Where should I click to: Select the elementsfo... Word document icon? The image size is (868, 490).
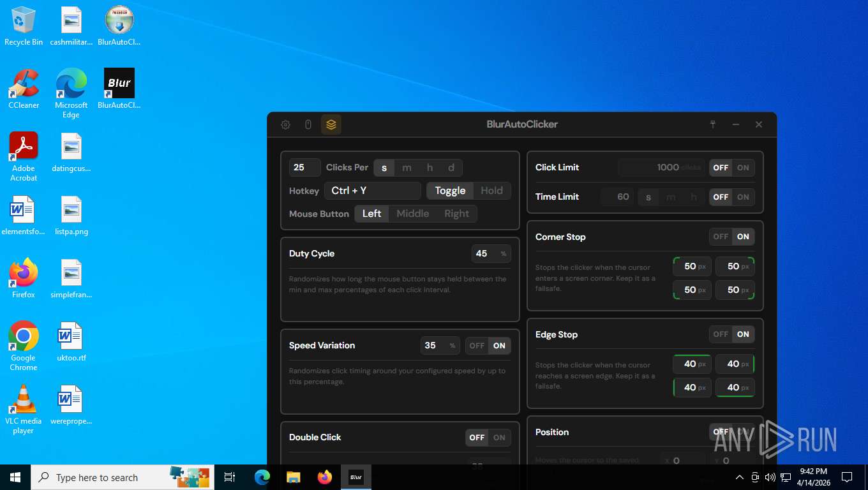coord(22,216)
